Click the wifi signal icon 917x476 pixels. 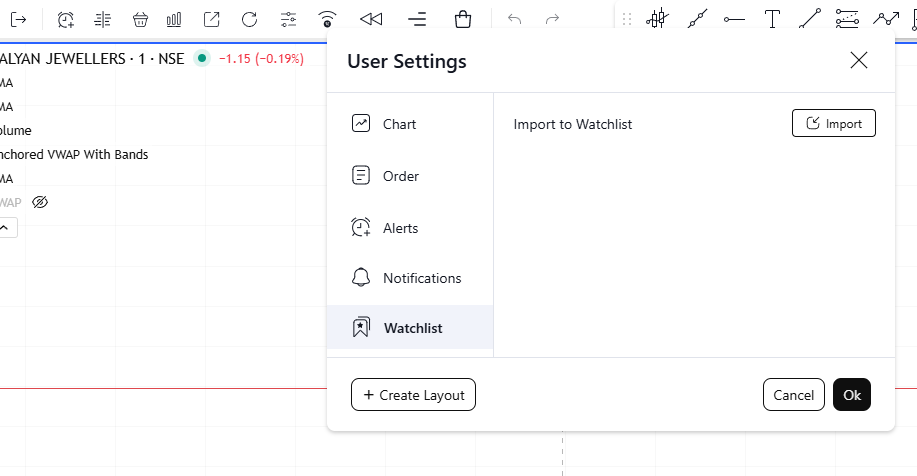point(327,20)
